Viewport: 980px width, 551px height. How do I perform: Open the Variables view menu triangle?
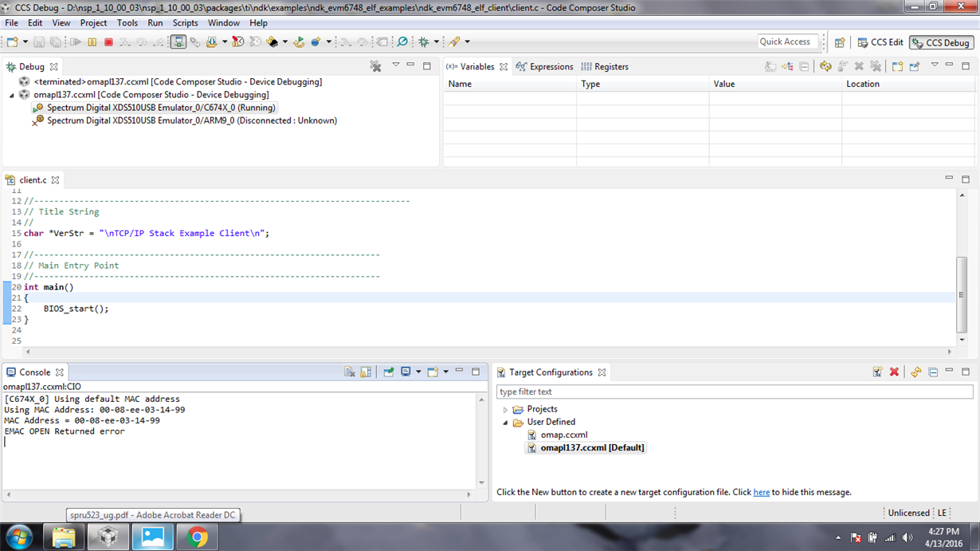coord(935,65)
